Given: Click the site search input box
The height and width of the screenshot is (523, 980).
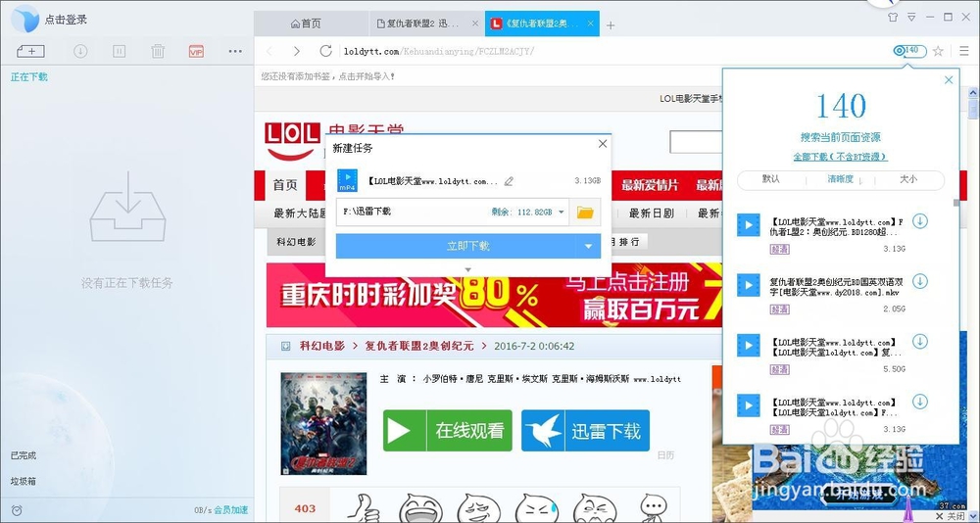Looking at the screenshot, I should click(696, 142).
